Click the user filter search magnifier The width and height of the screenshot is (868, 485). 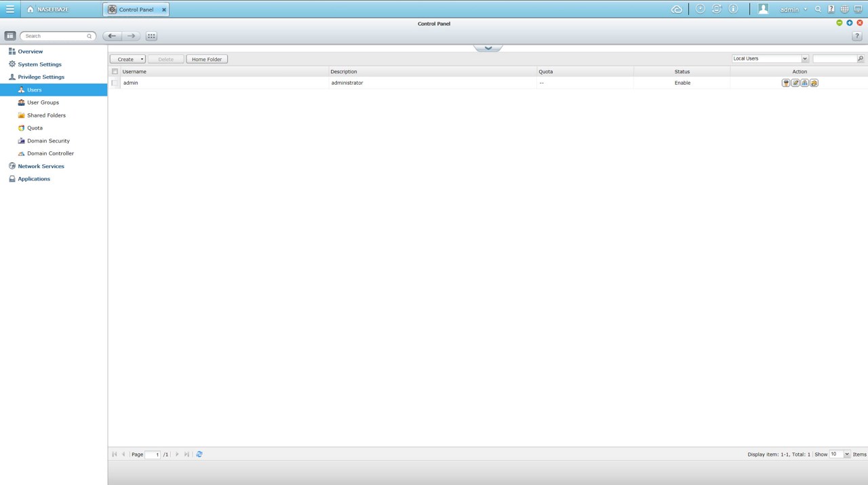pyautogui.click(x=861, y=59)
